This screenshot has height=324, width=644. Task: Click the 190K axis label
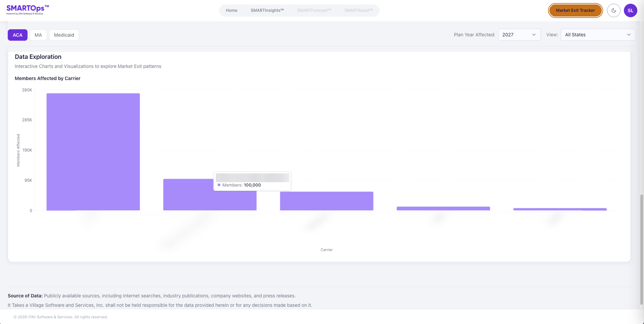(27, 150)
